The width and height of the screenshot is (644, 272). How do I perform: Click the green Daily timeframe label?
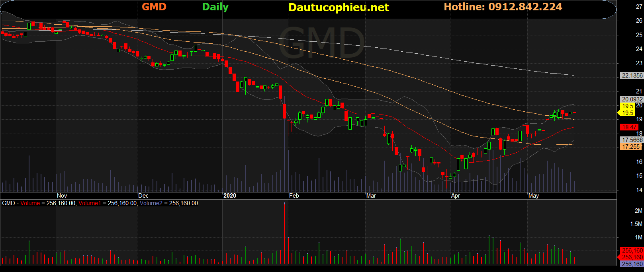[215, 7]
